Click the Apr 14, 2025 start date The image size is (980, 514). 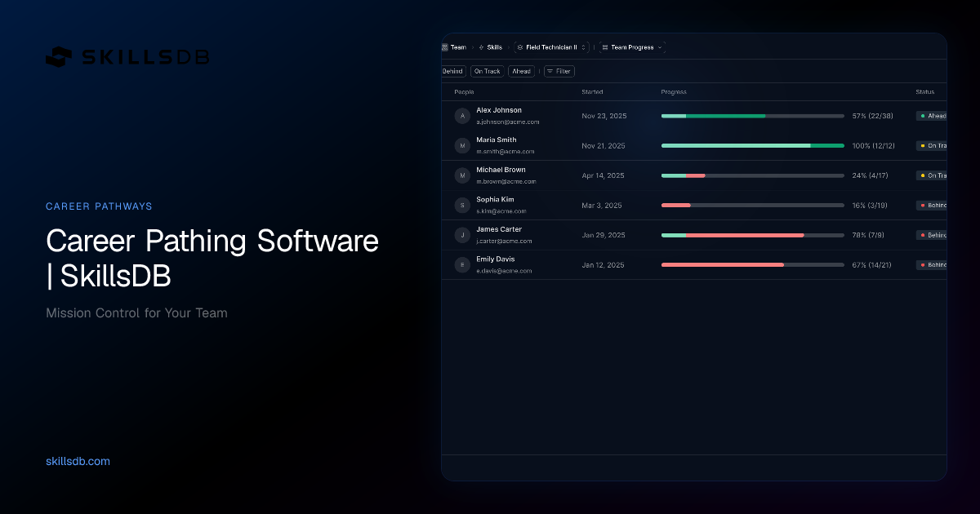[603, 175]
